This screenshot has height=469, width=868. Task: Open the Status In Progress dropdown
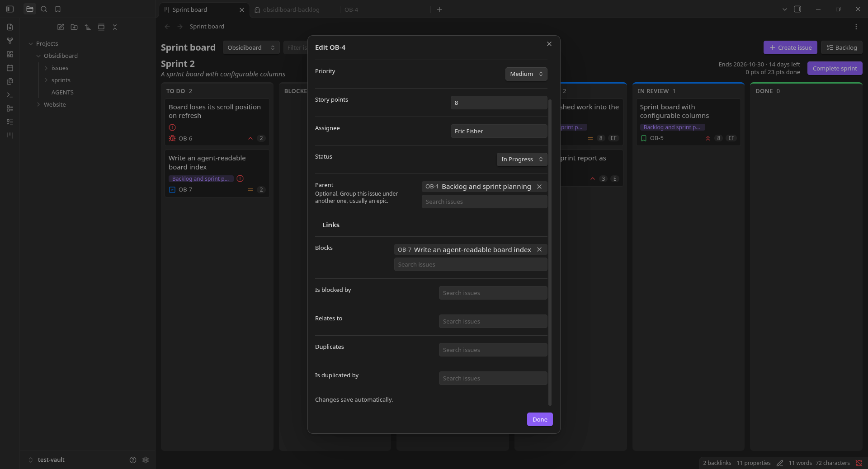(522, 159)
